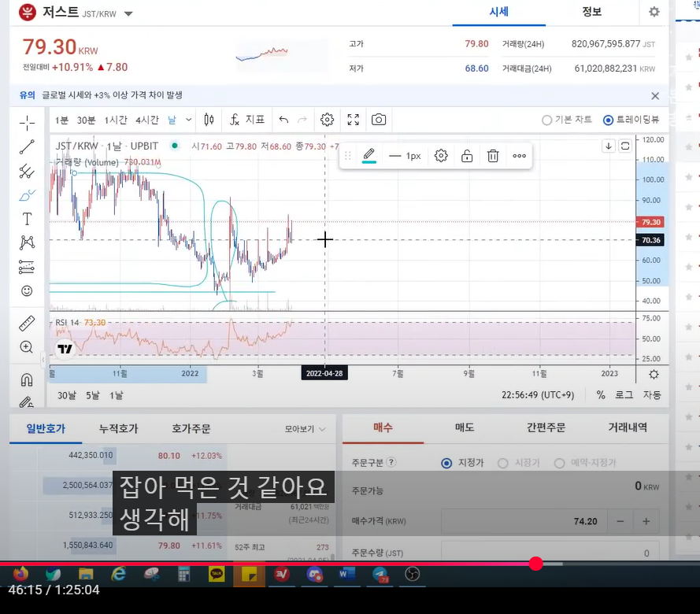Switch to 매도 sell tab

pyautogui.click(x=465, y=427)
